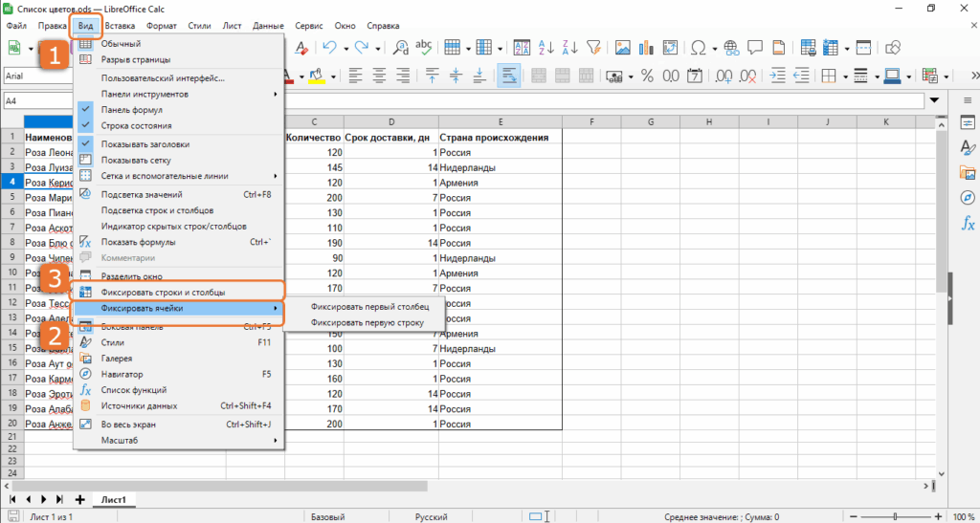Open background color dropdown arrow
Screen dimensions: 980x523
[x=333, y=76]
